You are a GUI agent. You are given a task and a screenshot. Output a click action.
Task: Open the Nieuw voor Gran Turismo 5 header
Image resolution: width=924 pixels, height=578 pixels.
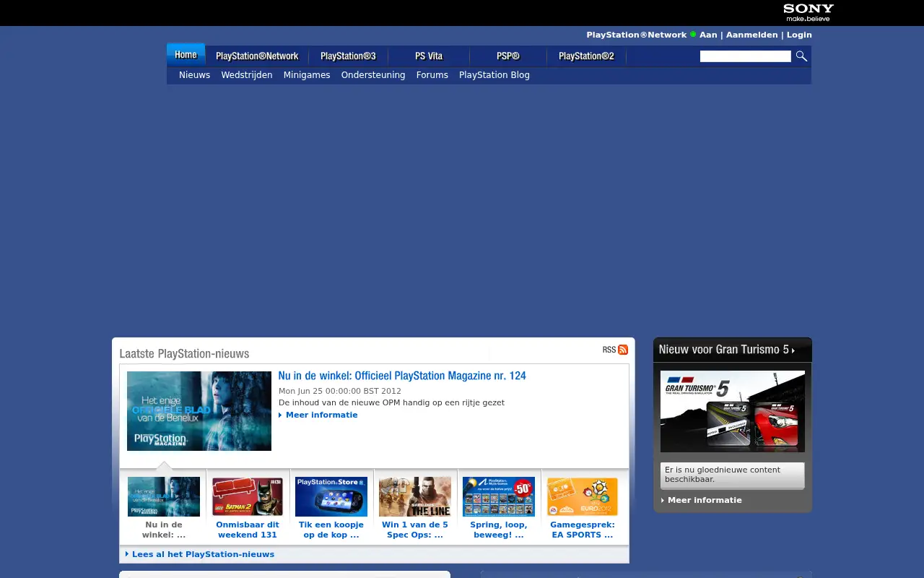coord(727,350)
